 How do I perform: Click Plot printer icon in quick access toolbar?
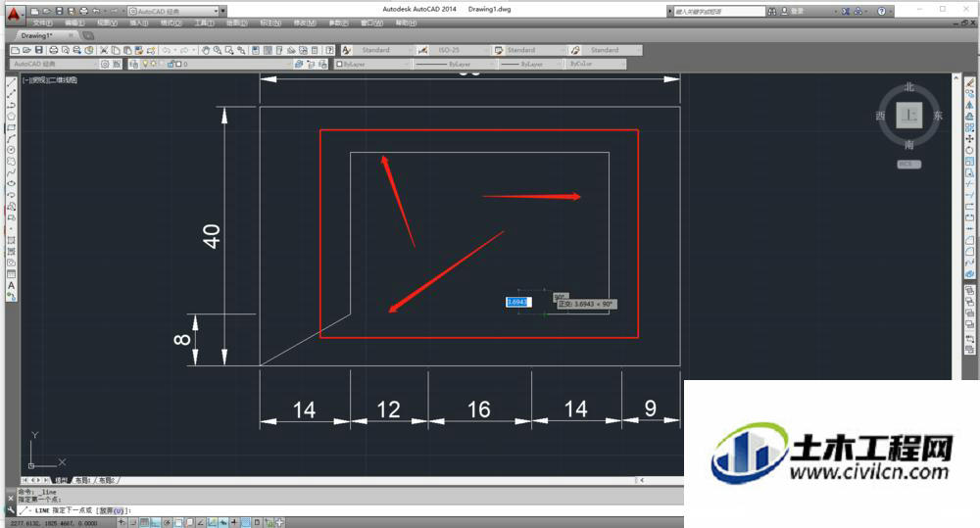[x=83, y=11]
